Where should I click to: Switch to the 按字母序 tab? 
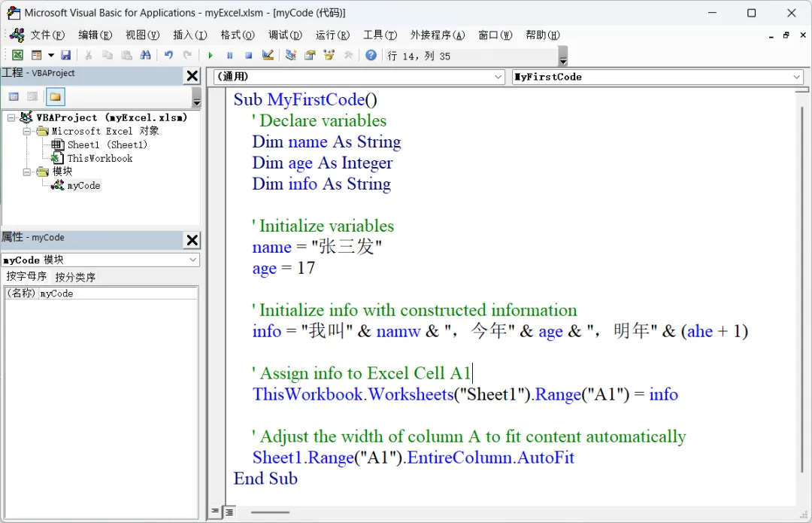[x=26, y=277]
